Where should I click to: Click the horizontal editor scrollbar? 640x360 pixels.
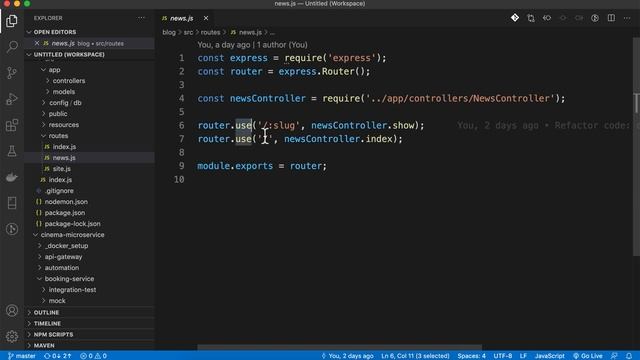[x=340, y=348]
